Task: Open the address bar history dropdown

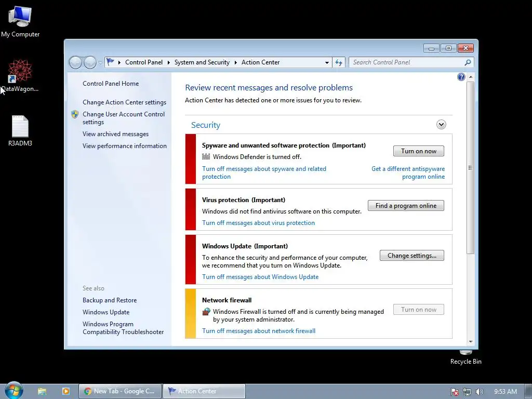Action: pyautogui.click(x=327, y=62)
